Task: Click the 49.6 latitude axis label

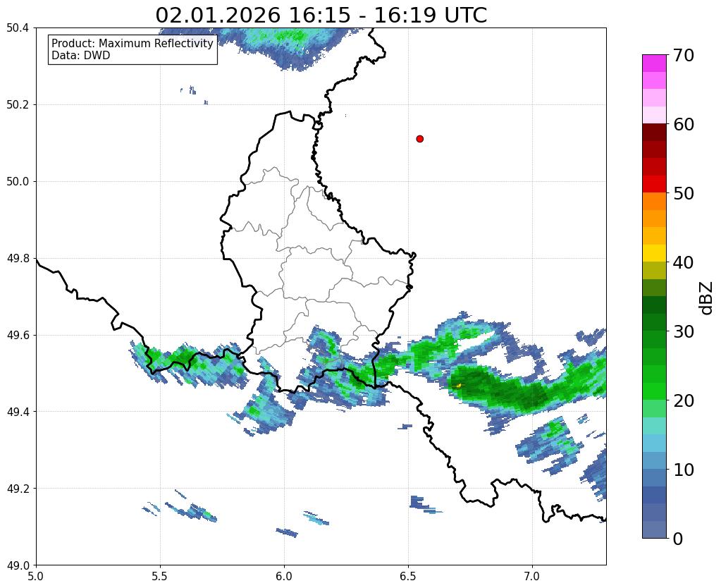Action: 18,335
